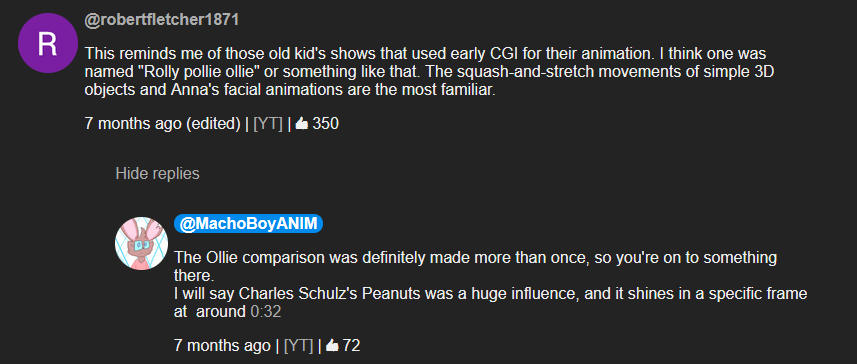Click thumbs-up icon beside 72 likes
This screenshot has height=364, width=857.
[x=332, y=345]
